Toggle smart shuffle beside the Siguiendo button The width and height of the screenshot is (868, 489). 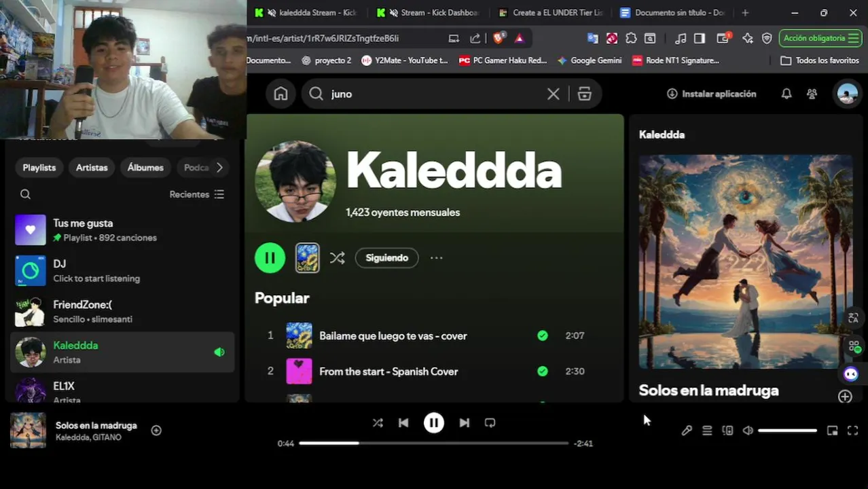click(x=337, y=258)
